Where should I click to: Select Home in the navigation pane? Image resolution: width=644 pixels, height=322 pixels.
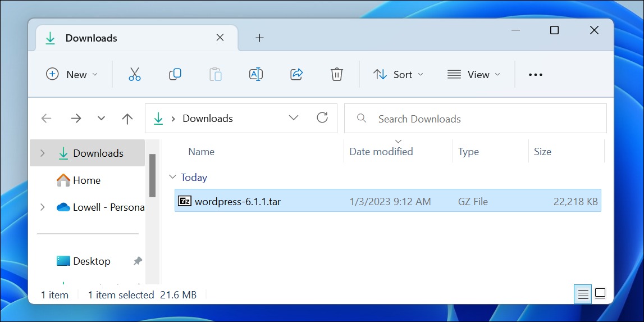click(88, 180)
